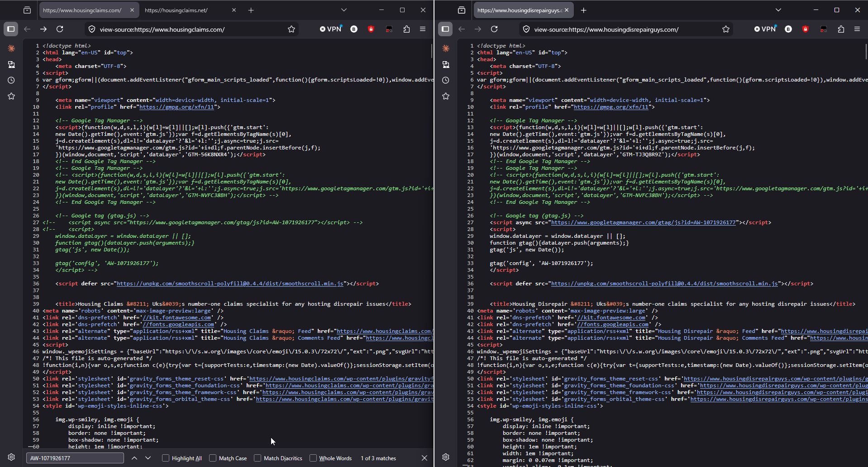Open VPN panel in right window
The image size is (868, 467).
click(765, 29)
